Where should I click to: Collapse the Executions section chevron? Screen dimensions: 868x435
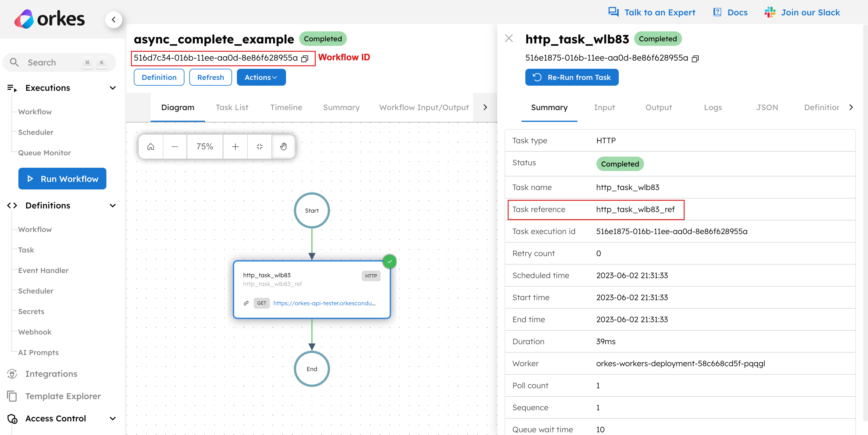(112, 88)
